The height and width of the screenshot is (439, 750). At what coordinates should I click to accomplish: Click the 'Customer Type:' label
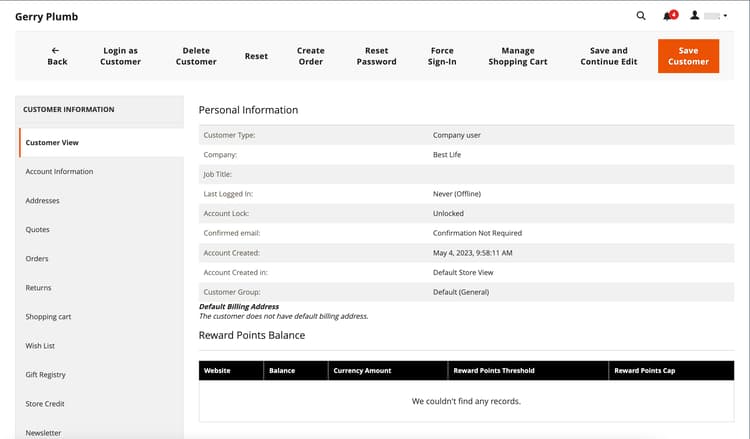click(x=229, y=135)
